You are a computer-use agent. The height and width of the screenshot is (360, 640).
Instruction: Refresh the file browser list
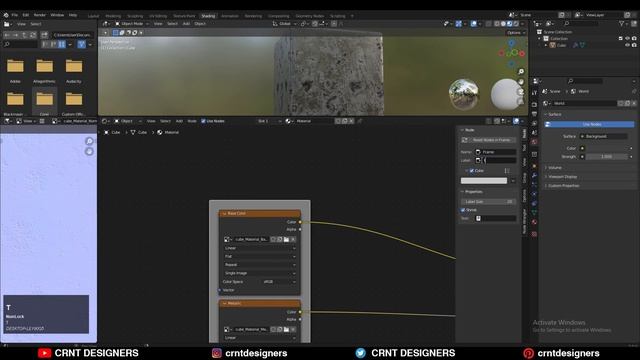coord(33,35)
